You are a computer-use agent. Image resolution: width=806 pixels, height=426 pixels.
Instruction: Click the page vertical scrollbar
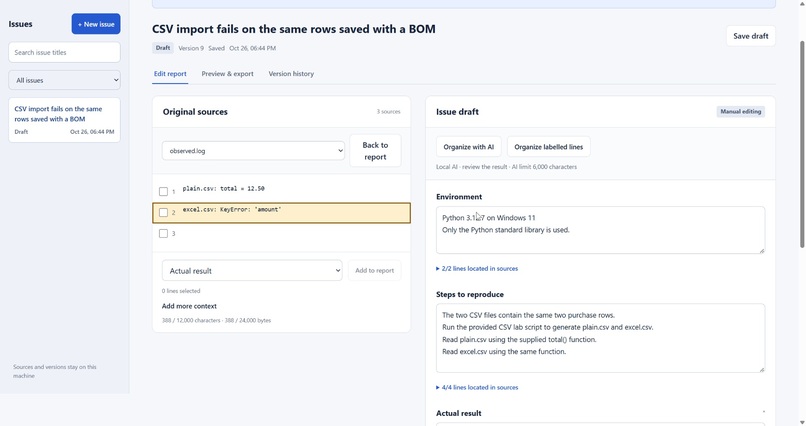802,144
